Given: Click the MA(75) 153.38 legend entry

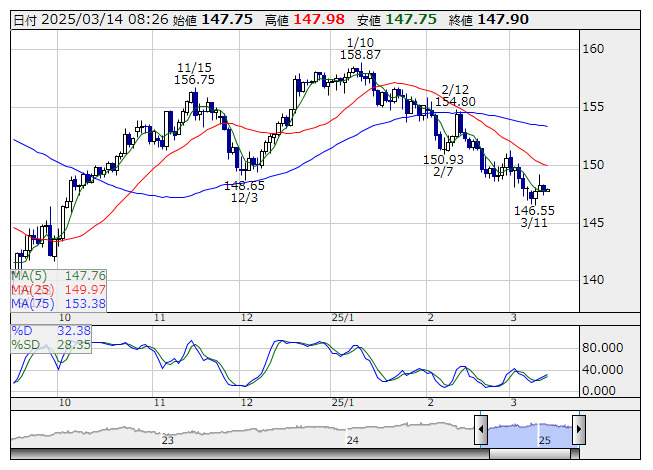Looking at the screenshot, I should [59, 303].
